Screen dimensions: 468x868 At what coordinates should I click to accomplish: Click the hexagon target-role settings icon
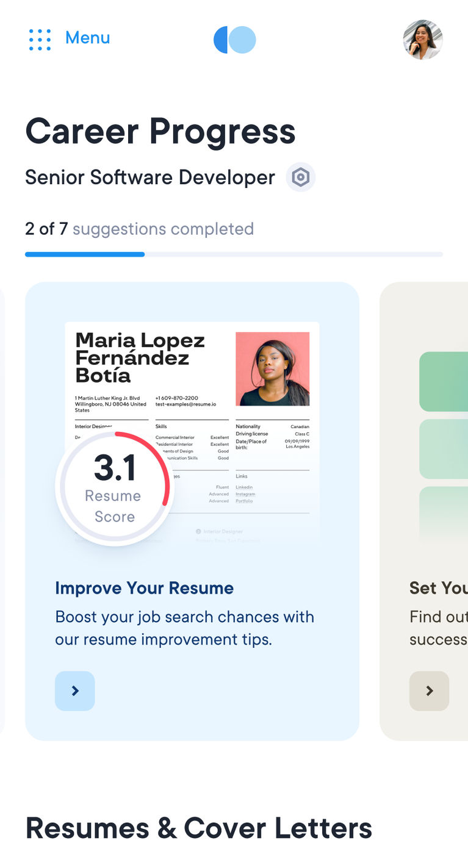click(301, 178)
